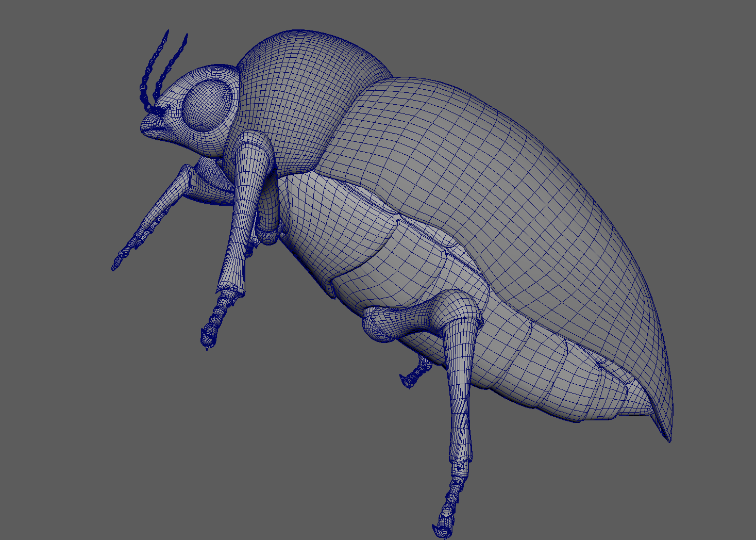The image size is (756, 540).
Task: Click the beetle's mouth mandible area
Action: pyautogui.click(x=155, y=127)
